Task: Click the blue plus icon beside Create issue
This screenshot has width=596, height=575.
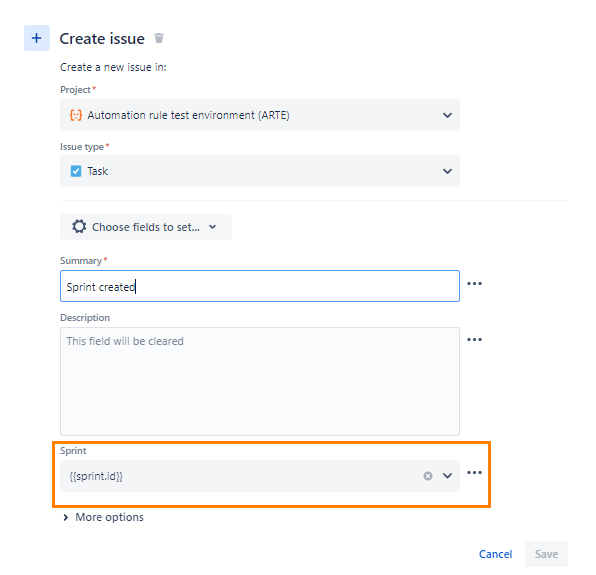Action: click(36, 38)
